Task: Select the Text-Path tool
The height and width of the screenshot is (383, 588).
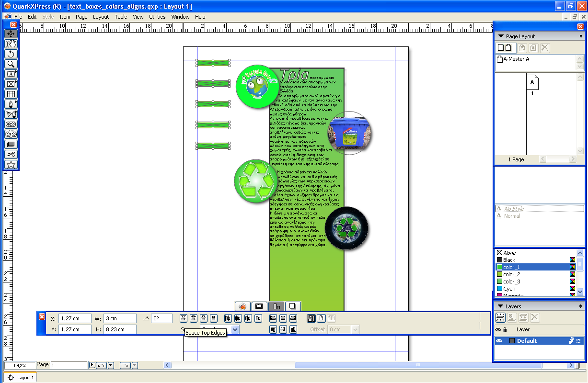Action: click(x=11, y=114)
